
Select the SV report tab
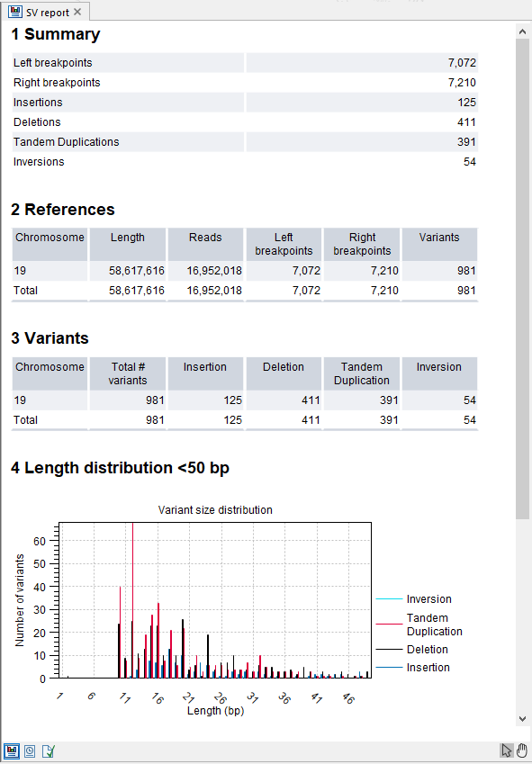(x=45, y=13)
